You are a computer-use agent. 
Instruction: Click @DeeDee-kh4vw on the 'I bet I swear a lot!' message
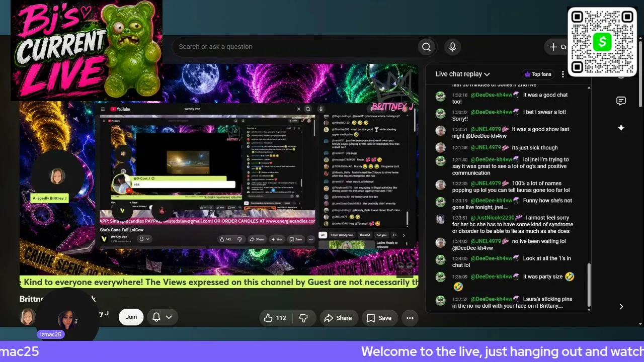(x=492, y=112)
